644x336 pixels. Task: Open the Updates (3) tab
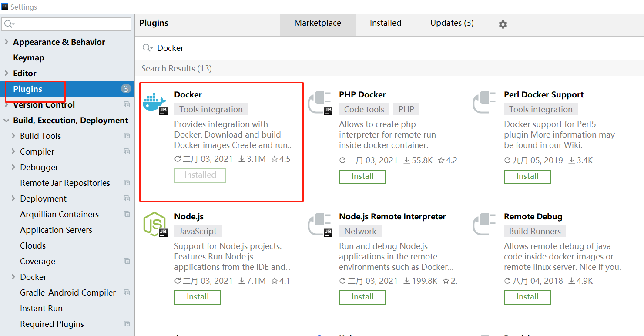click(451, 23)
